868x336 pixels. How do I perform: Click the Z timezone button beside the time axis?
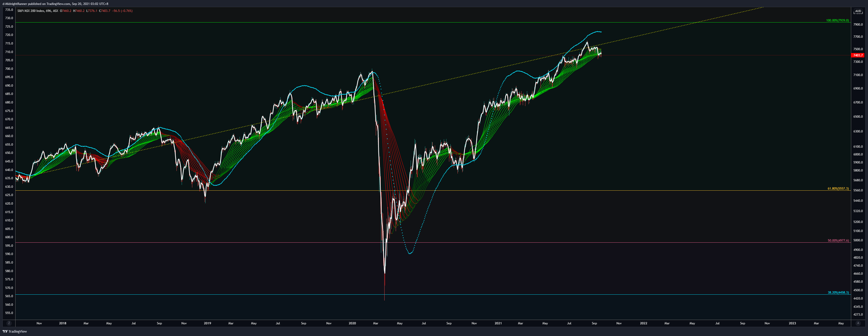[x=9, y=323]
